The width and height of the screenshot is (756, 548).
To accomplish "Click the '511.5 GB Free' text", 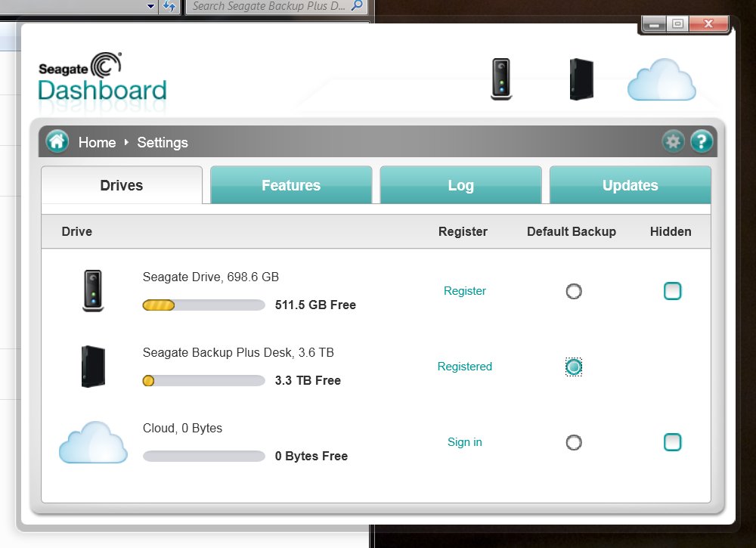I will click(x=315, y=305).
